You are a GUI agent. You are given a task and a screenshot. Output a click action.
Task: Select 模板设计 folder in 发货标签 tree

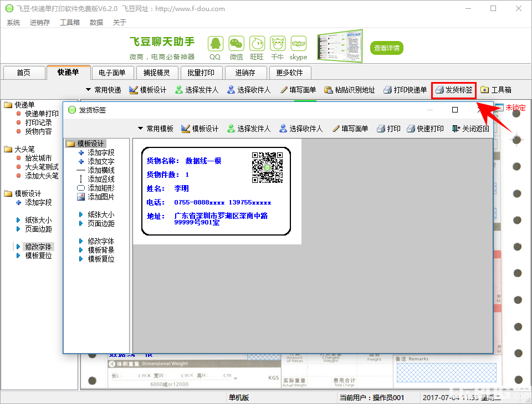(x=86, y=144)
